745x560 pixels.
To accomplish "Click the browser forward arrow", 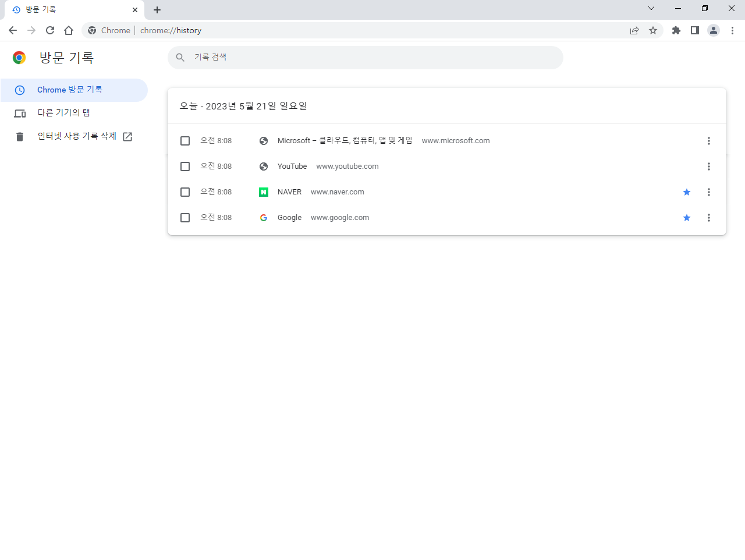I will click(x=31, y=30).
